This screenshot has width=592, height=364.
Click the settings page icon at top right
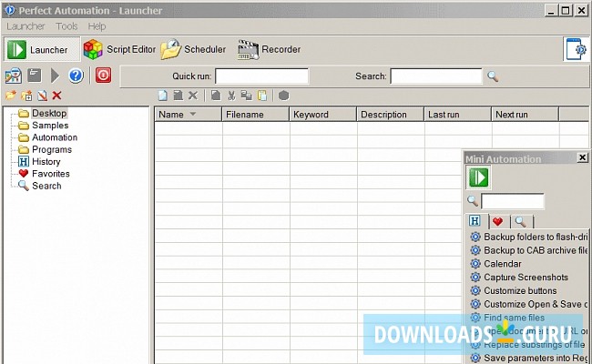coord(577,49)
